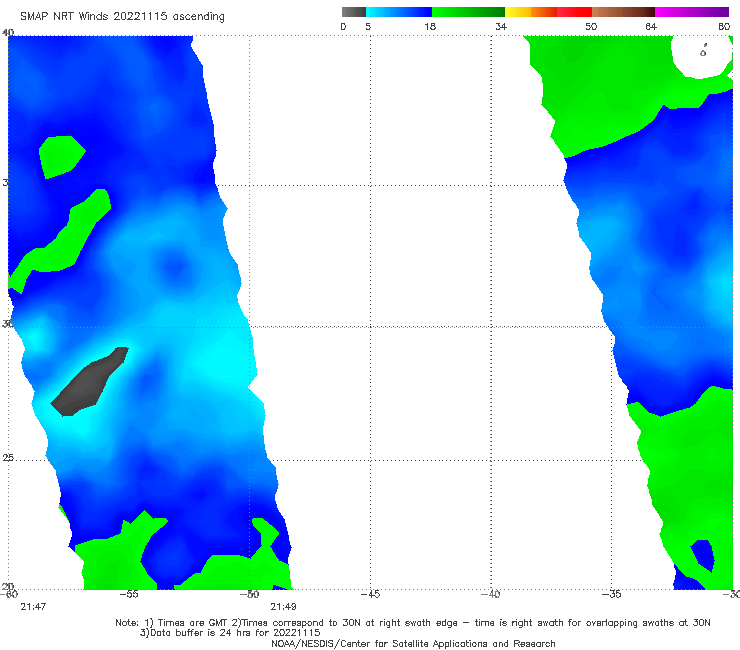
Task: Select the yellow-to-red 34–50 colorbar segment
Action: 548,12
